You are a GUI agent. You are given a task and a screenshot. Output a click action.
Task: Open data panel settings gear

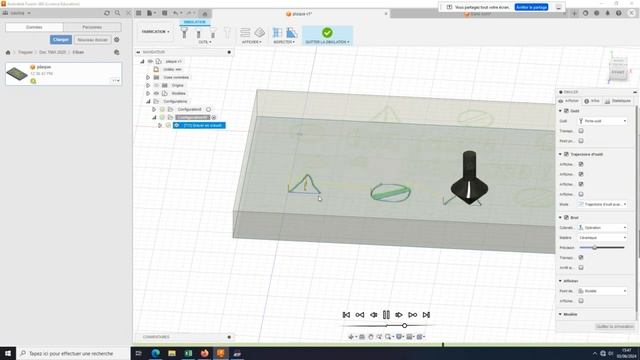point(117,40)
